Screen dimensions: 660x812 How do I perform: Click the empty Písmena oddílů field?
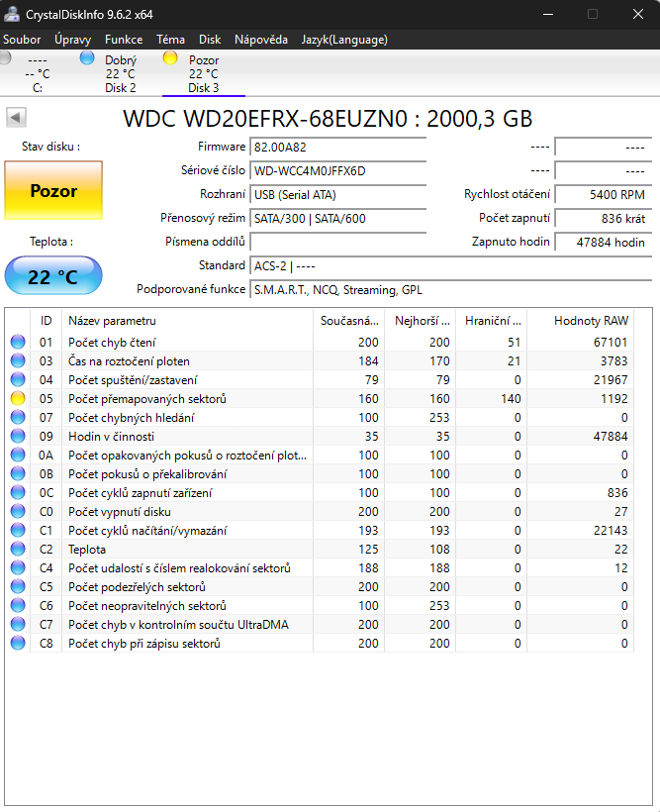click(338, 242)
